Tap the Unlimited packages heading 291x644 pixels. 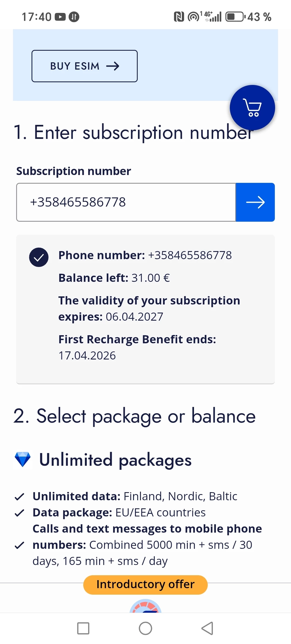[x=115, y=460]
